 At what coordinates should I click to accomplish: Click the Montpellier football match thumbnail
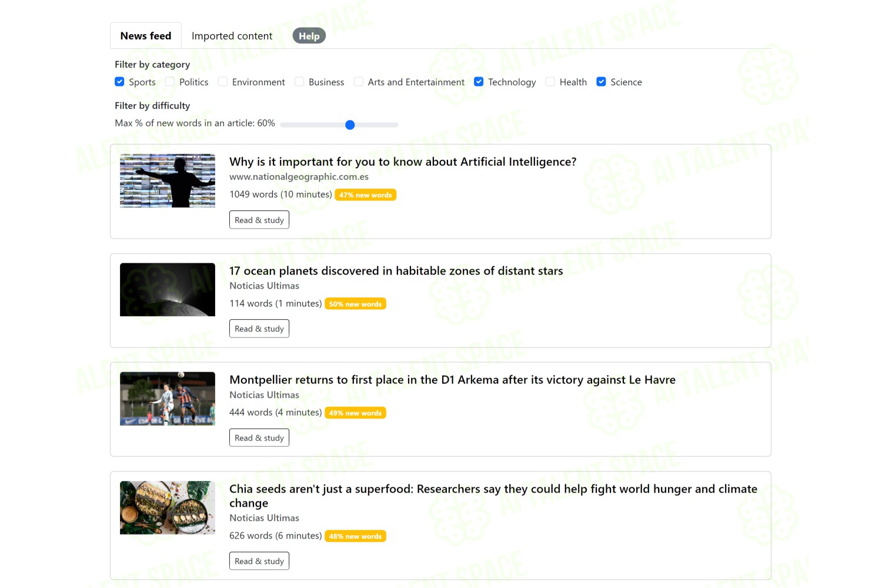(168, 399)
